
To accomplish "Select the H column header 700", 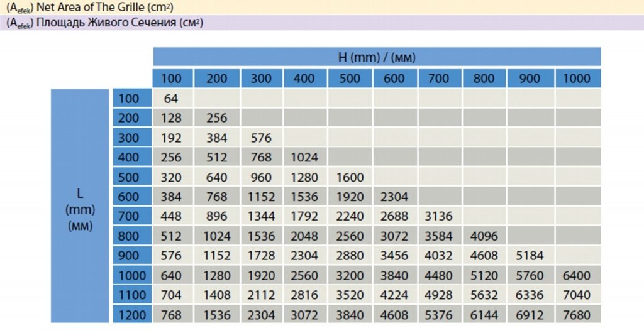I will 439,79.
